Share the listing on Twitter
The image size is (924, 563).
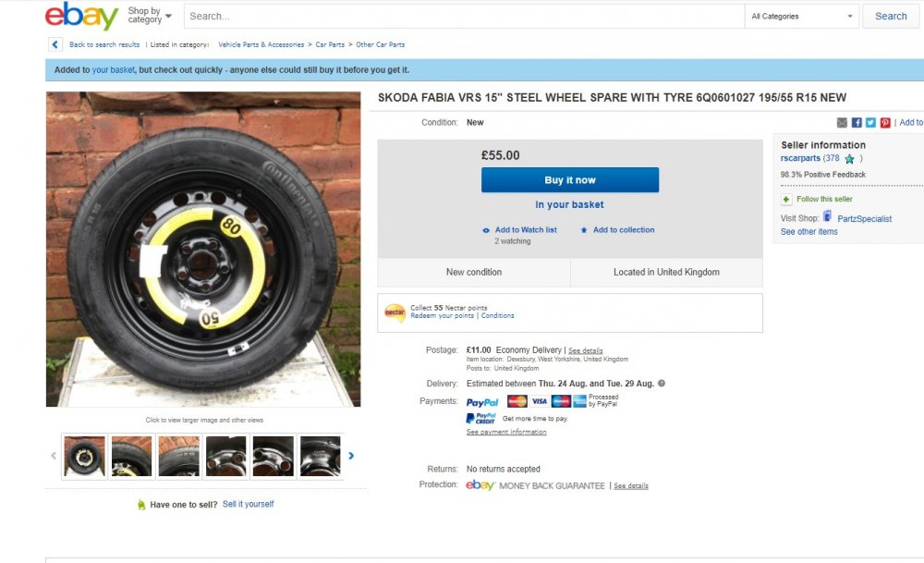(871, 122)
